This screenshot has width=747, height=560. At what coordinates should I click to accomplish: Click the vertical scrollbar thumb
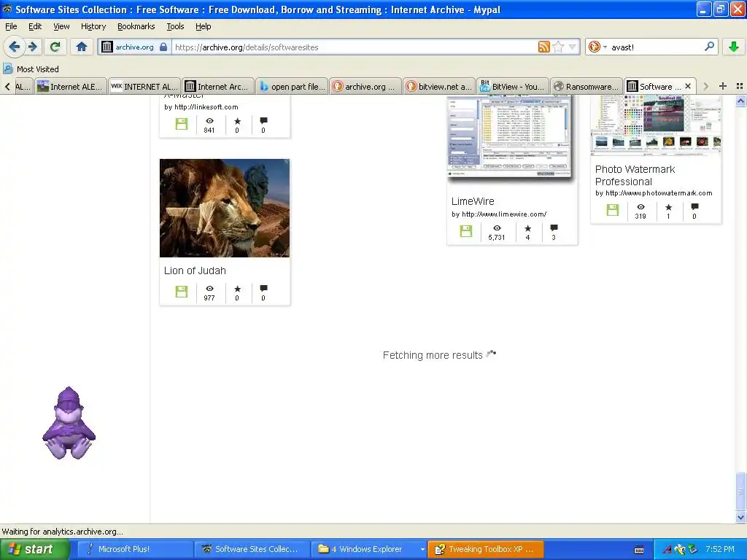pyautogui.click(x=740, y=491)
